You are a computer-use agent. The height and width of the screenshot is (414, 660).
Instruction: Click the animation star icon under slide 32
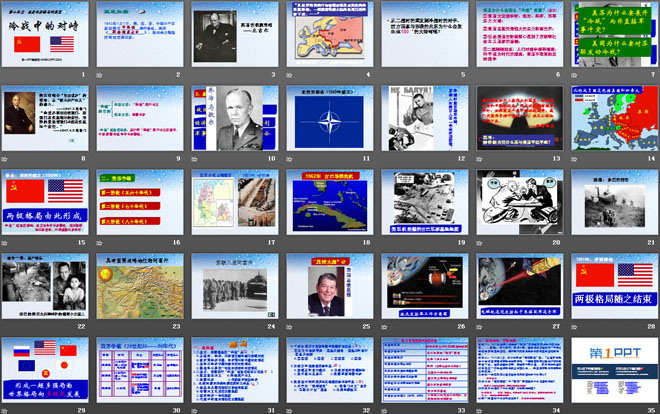coord(289,410)
